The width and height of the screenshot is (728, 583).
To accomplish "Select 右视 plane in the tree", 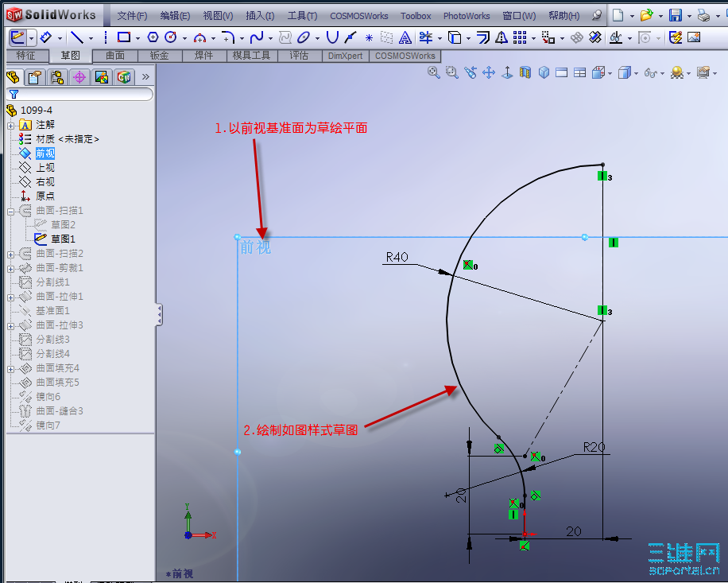I will pos(45,182).
